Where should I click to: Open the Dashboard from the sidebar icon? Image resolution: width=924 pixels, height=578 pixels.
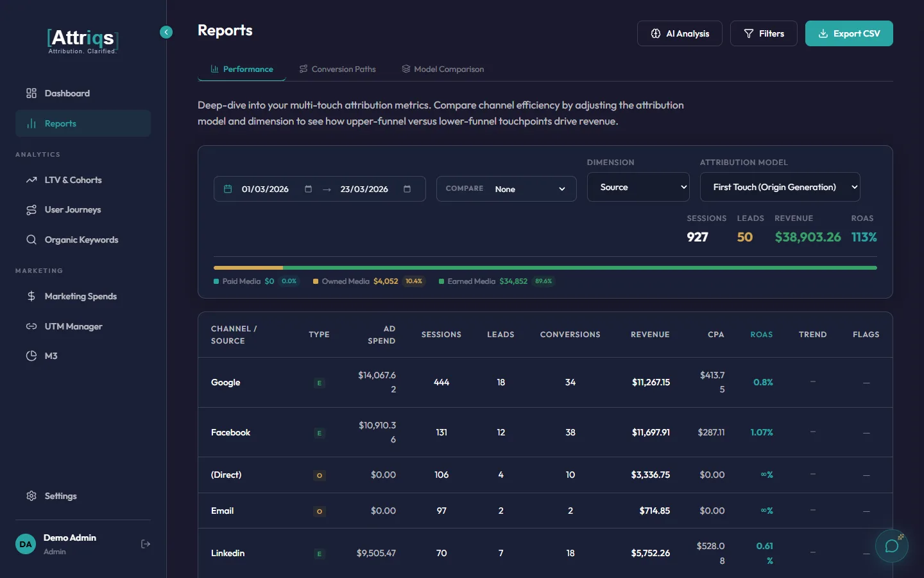[x=31, y=93]
